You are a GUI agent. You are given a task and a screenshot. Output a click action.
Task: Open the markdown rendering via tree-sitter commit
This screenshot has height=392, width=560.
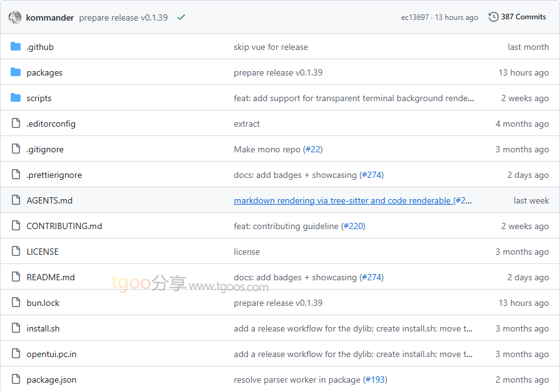click(342, 200)
